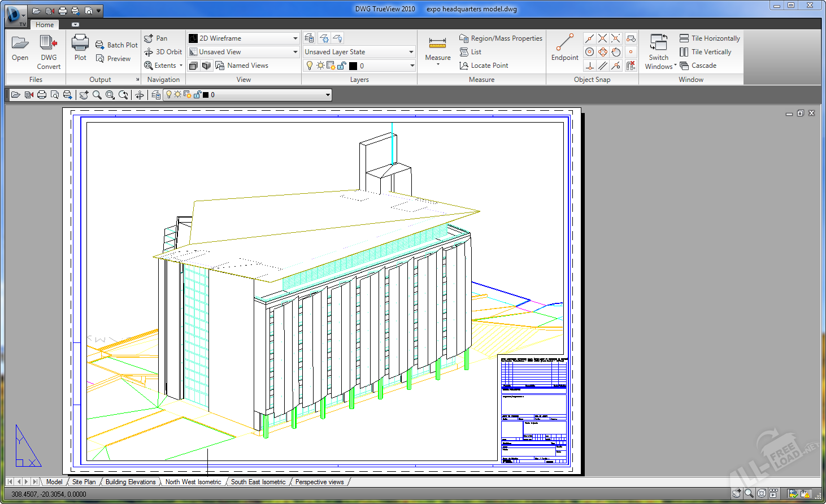Toggle the layer lock padlock icon
This screenshot has width=826, height=504.
tap(342, 66)
